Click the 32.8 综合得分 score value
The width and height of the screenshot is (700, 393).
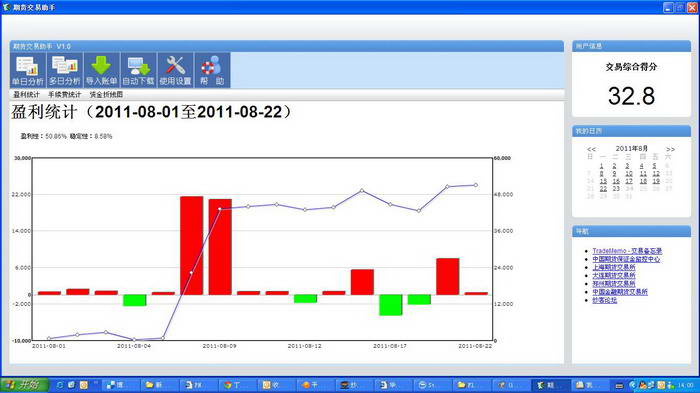[x=631, y=96]
